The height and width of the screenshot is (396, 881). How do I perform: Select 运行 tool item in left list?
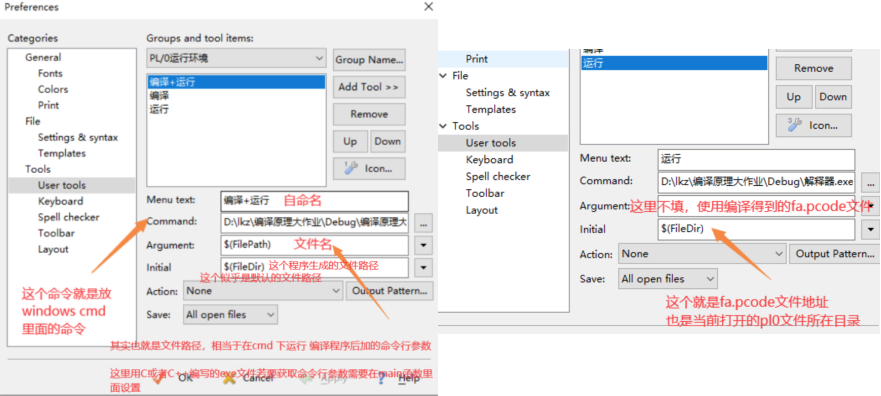click(237, 109)
